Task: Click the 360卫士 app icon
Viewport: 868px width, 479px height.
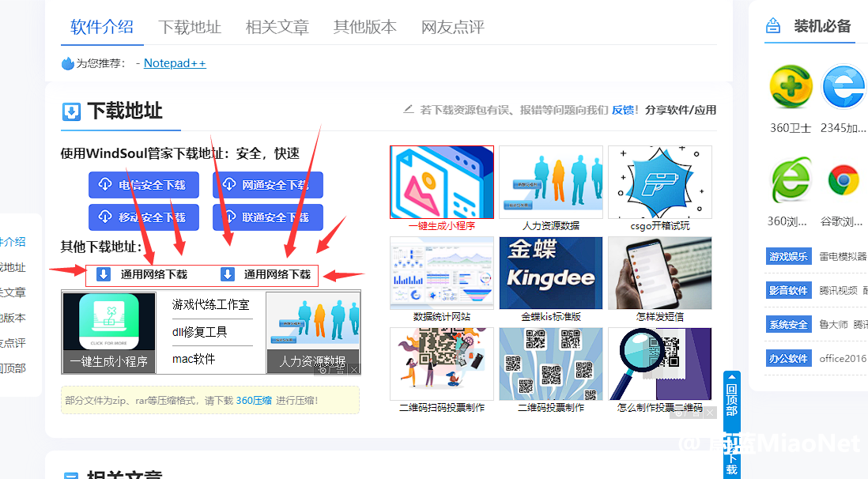Action: tap(791, 88)
